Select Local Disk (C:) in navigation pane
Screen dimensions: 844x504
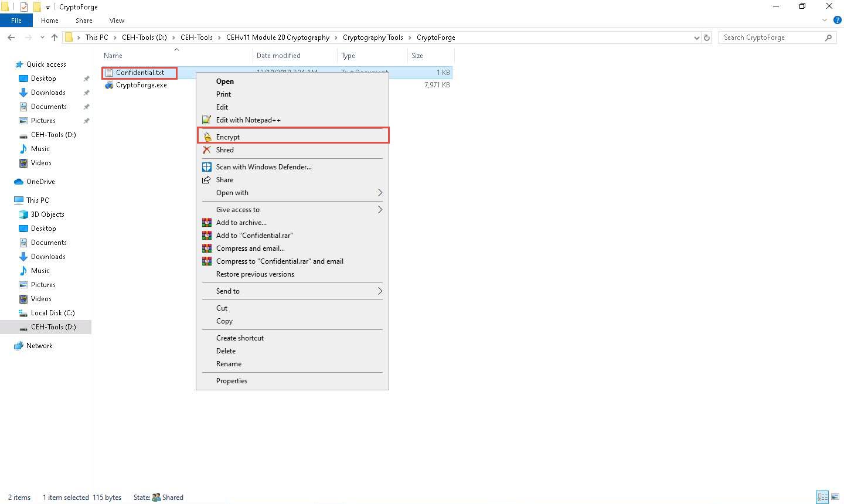pos(53,313)
